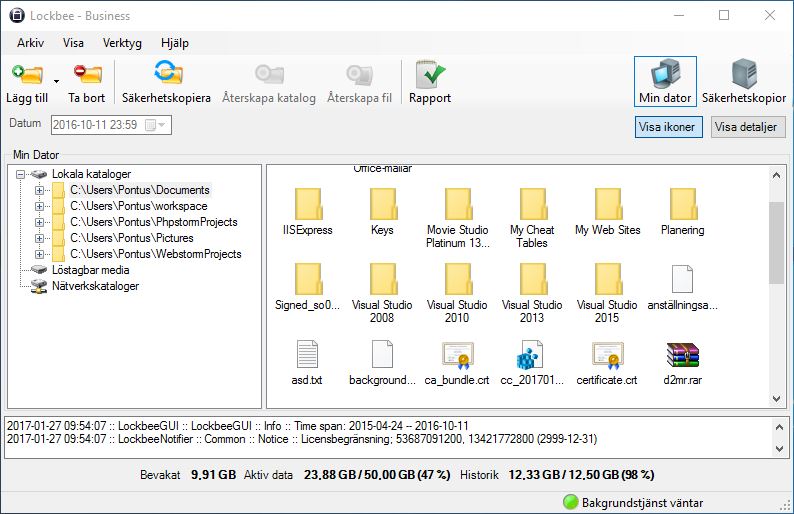Click the Återskapa fil toolbar icon
Viewport: 794px width, 514px height.
359,74
